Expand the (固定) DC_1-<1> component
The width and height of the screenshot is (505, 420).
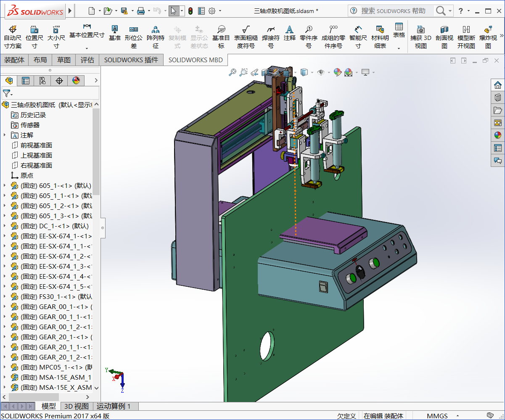pos(5,226)
